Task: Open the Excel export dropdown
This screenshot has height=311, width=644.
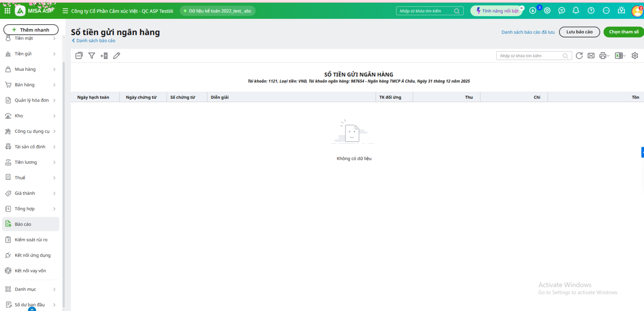Action: (620, 56)
